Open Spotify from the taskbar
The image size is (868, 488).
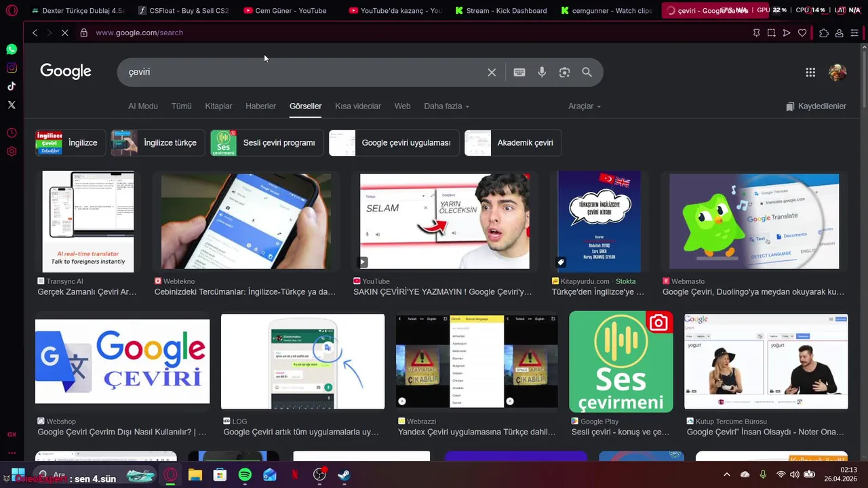(x=245, y=474)
